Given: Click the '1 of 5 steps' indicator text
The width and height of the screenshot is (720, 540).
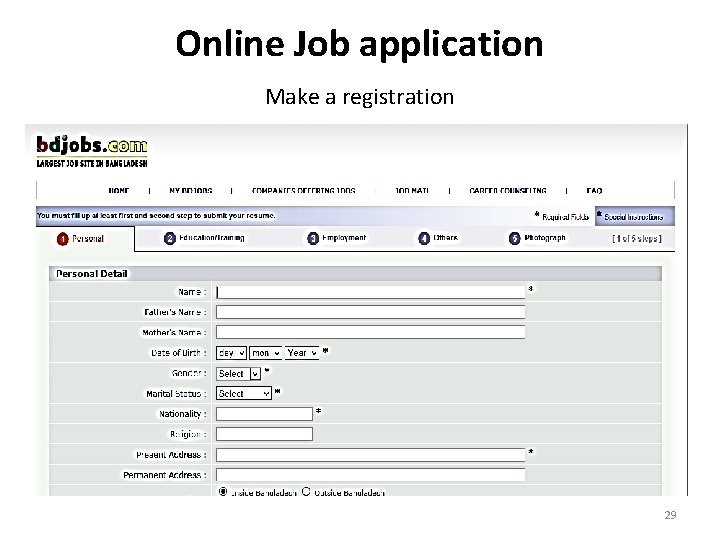Looking at the screenshot, I should coord(637,239).
